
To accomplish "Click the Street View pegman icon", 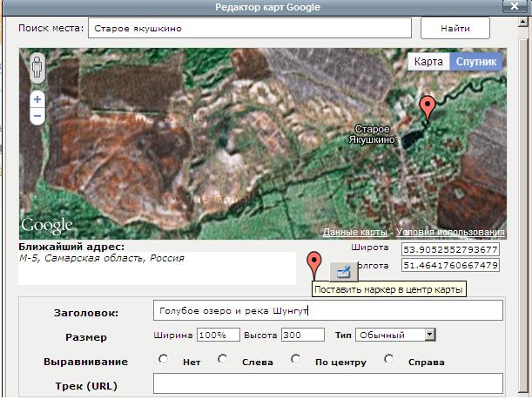I will click(37, 69).
